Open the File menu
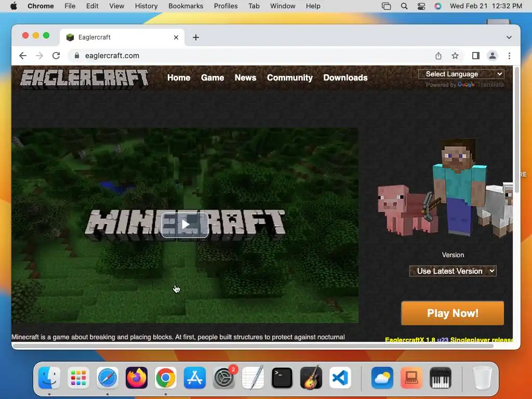 (70, 6)
